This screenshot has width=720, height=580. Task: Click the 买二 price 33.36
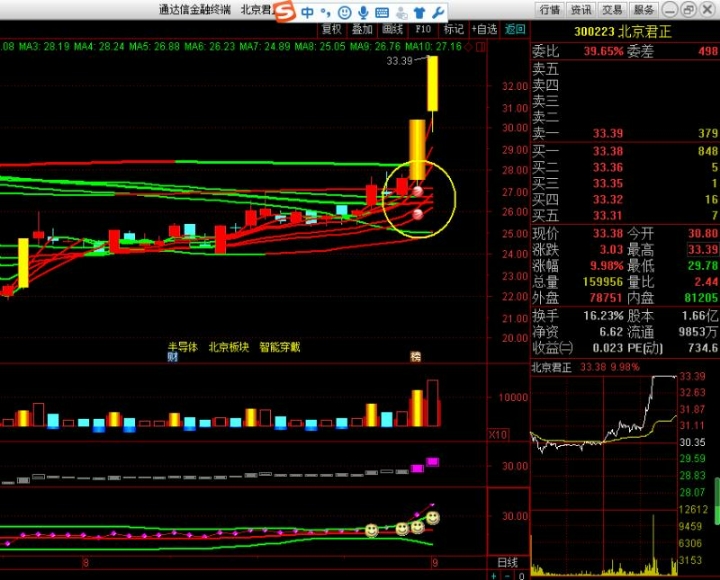tap(608, 168)
